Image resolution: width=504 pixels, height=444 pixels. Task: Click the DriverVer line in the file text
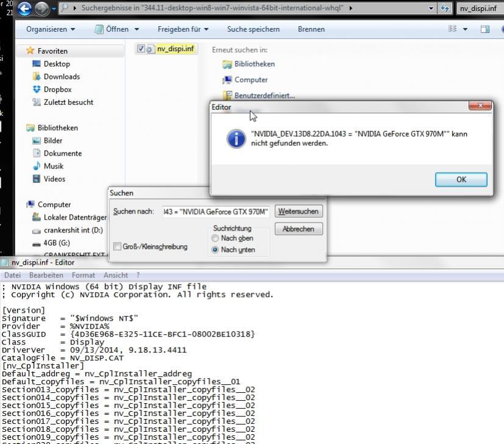(x=94, y=350)
